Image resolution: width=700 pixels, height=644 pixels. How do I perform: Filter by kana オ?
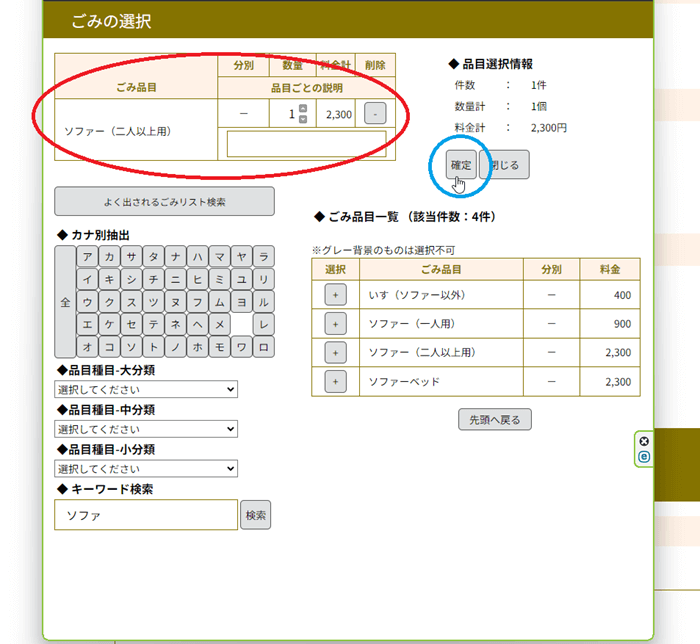[x=88, y=347]
